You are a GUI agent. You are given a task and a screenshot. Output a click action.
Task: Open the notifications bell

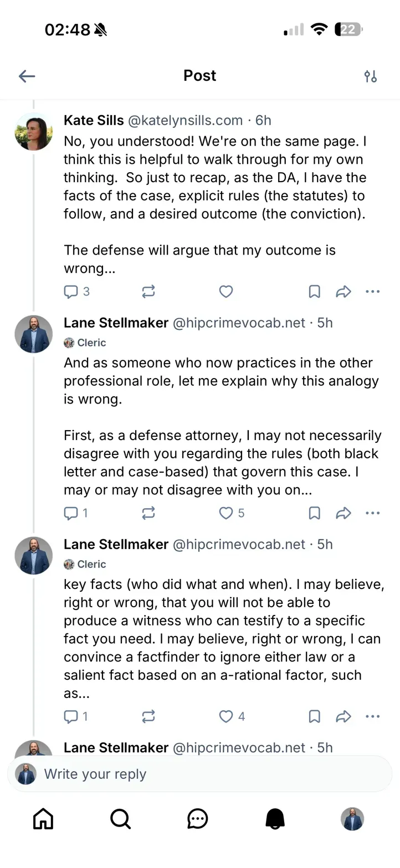coord(276,819)
